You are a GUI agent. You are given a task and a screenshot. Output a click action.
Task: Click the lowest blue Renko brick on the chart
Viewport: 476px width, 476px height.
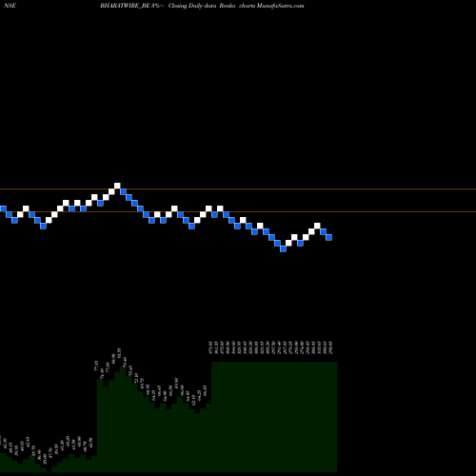(x=283, y=248)
